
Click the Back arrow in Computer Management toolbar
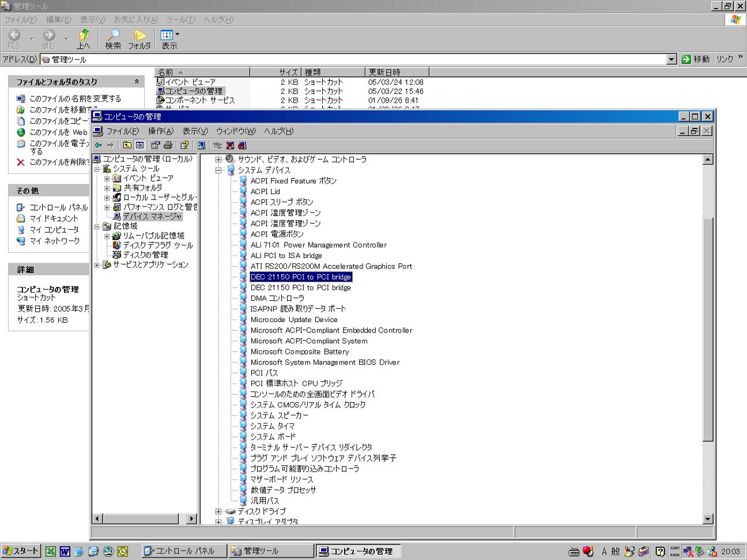pyautogui.click(x=99, y=145)
